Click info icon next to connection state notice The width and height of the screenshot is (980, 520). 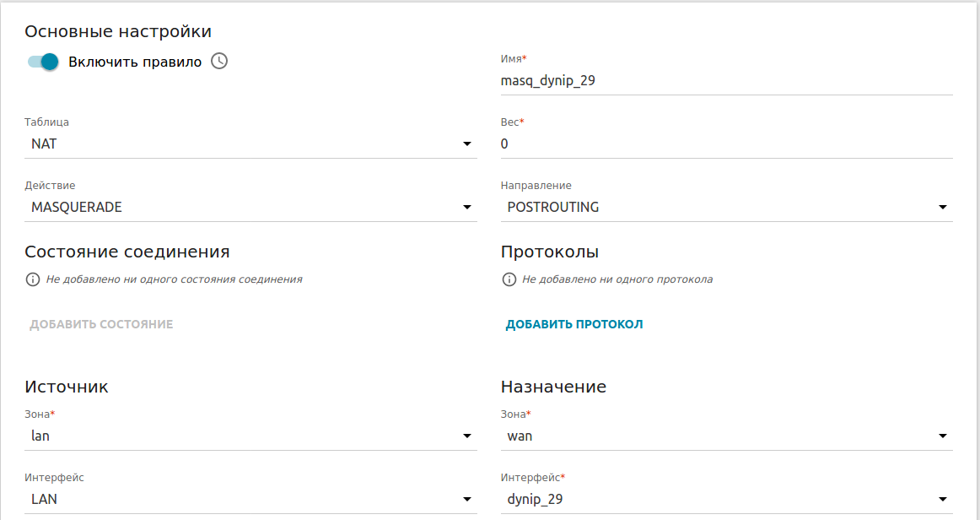click(x=33, y=279)
